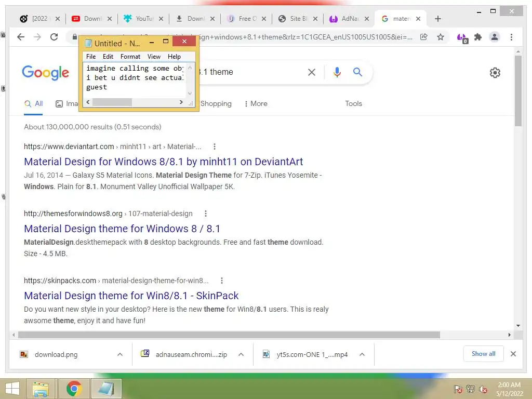Screen dimensions: 532x399
Task: Close the YouTube browser tab
Action: tap(161, 19)
